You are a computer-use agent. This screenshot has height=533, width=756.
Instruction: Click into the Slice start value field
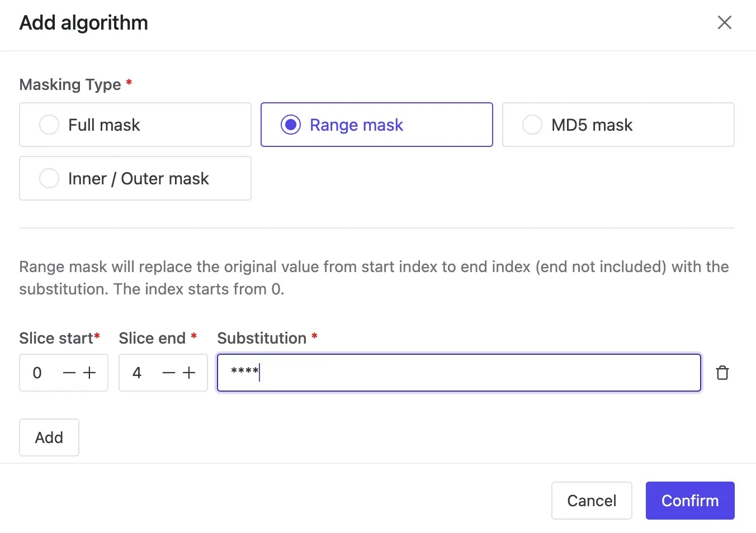[39, 373]
